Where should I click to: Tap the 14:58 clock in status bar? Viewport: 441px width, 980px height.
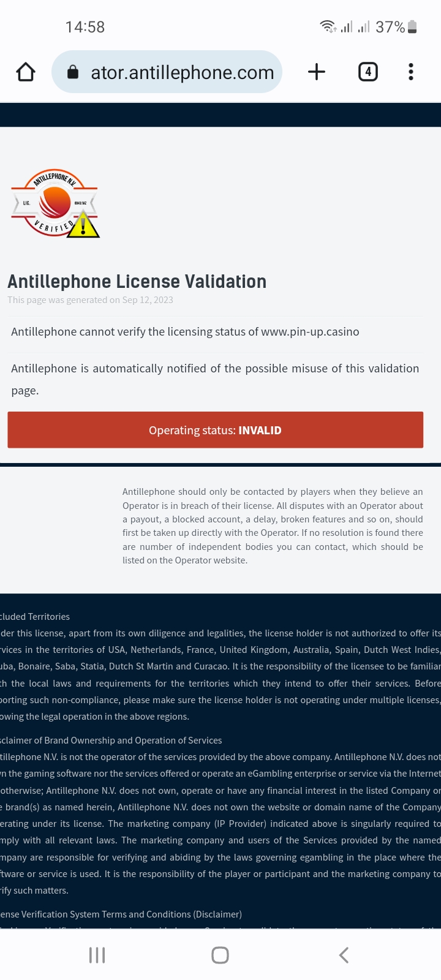coord(85,27)
